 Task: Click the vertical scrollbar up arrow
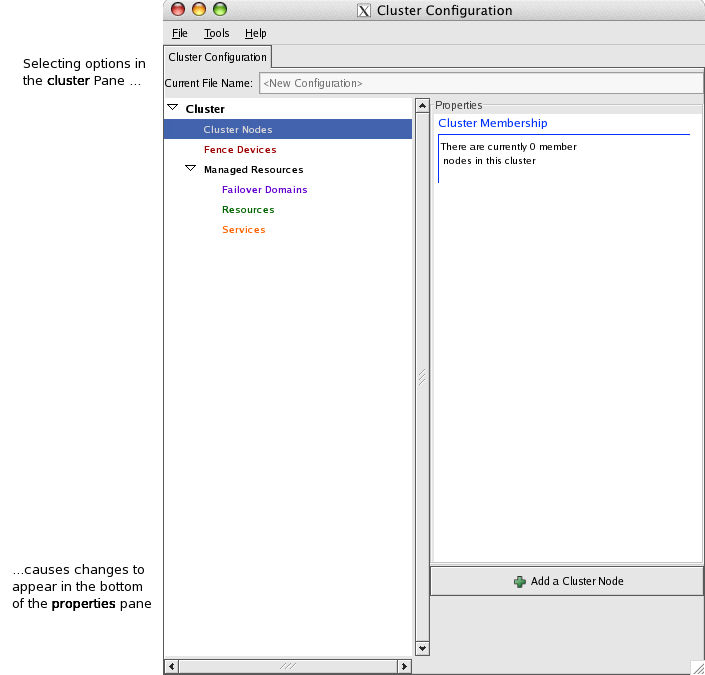tap(422, 105)
